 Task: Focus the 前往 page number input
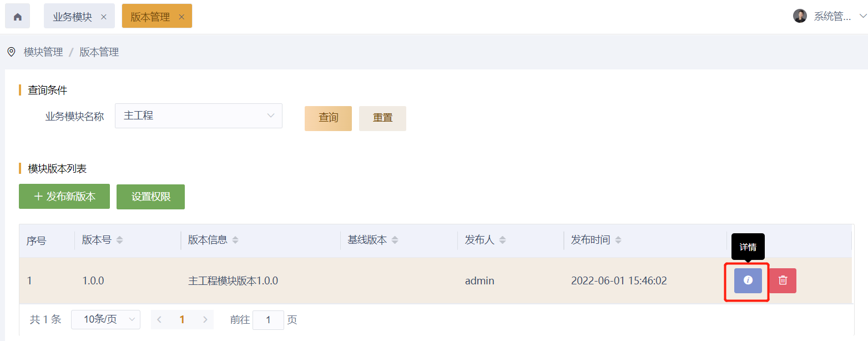pyautogui.click(x=268, y=320)
